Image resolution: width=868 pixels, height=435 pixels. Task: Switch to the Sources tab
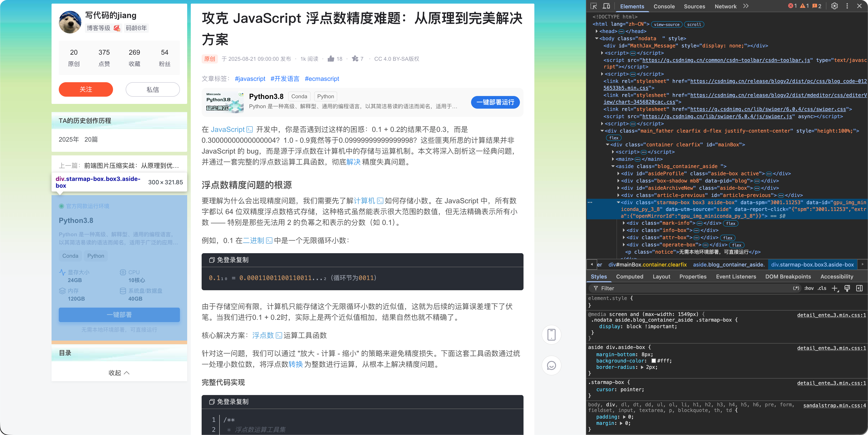pyautogui.click(x=694, y=6)
